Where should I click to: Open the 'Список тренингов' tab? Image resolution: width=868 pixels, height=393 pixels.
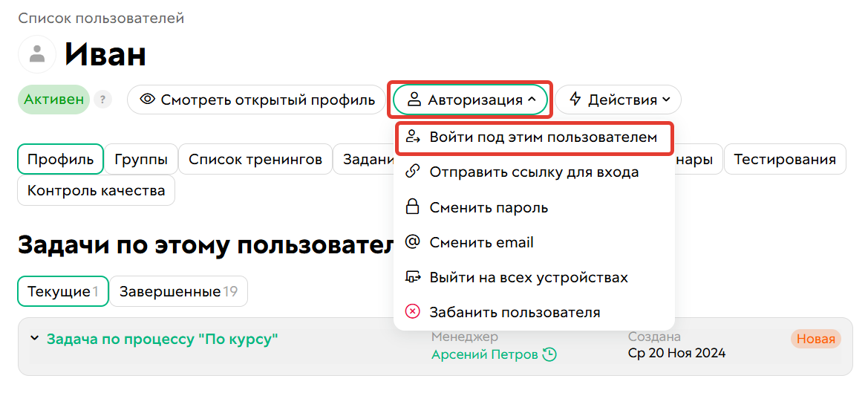click(255, 160)
